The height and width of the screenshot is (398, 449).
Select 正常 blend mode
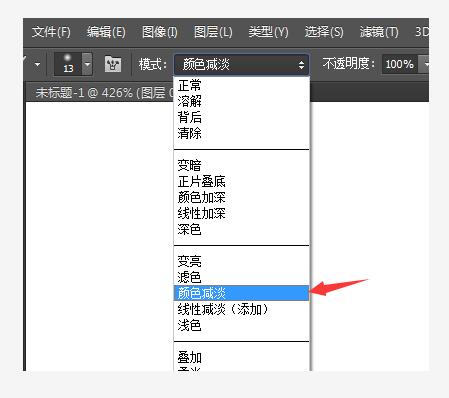242,85
